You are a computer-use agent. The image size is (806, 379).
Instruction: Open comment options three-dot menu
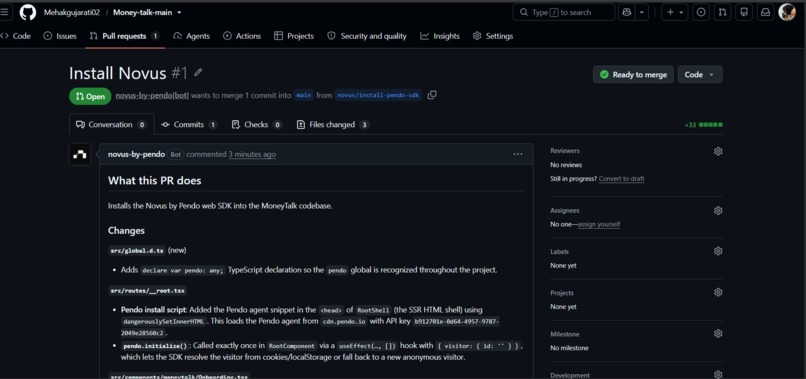pos(518,154)
